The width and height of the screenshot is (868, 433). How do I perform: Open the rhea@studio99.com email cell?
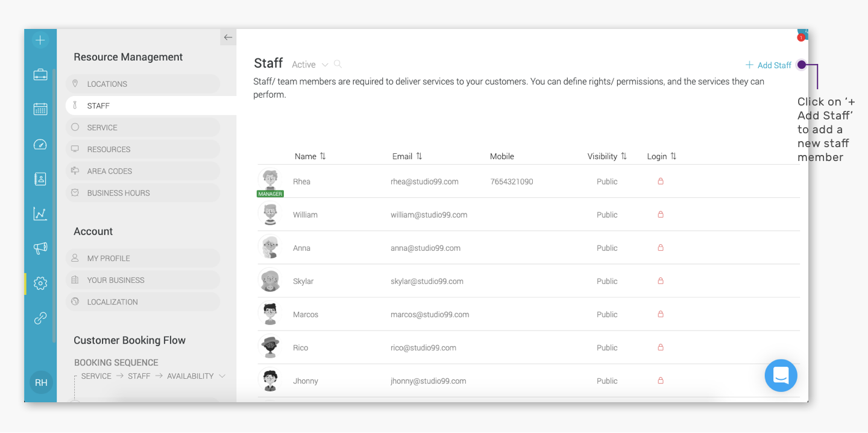424,182
